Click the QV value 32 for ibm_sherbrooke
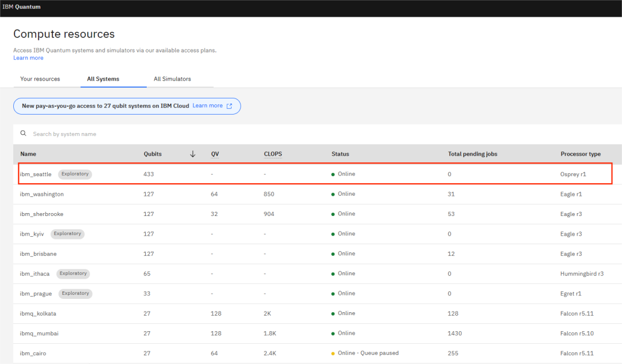This screenshot has width=622, height=364. click(x=214, y=214)
